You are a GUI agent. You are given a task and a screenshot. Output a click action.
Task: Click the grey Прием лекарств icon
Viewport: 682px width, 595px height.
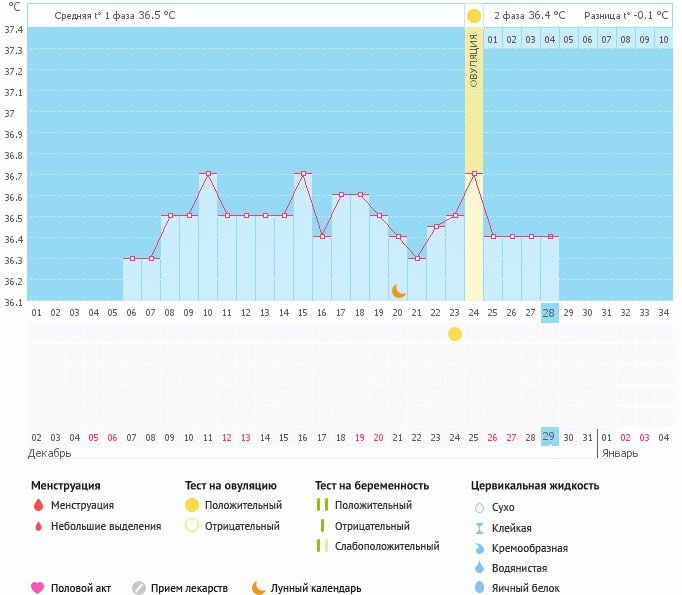[139, 588]
